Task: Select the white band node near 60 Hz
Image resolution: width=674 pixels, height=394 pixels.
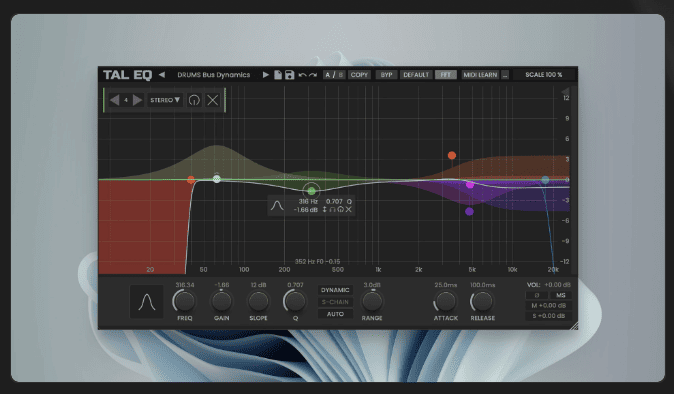Action: click(x=217, y=179)
